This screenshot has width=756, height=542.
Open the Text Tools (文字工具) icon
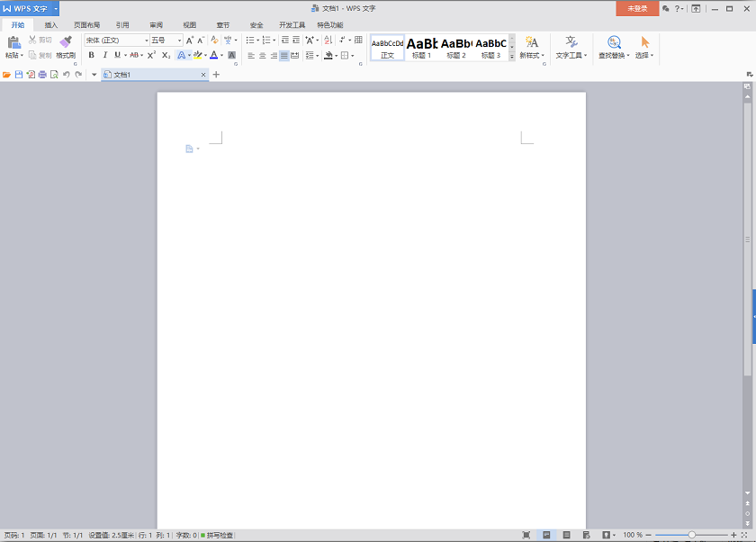pos(571,42)
